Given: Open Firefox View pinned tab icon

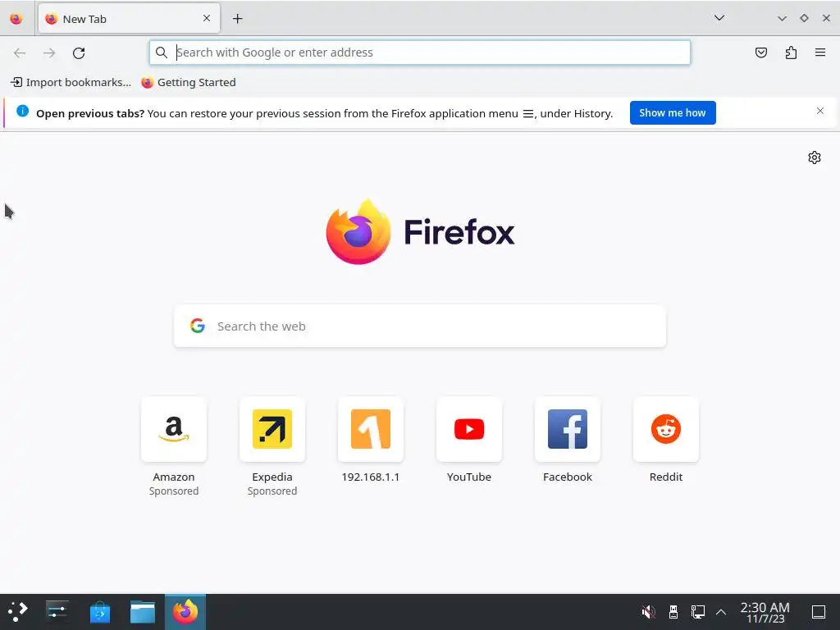Looking at the screenshot, I should (x=16, y=19).
